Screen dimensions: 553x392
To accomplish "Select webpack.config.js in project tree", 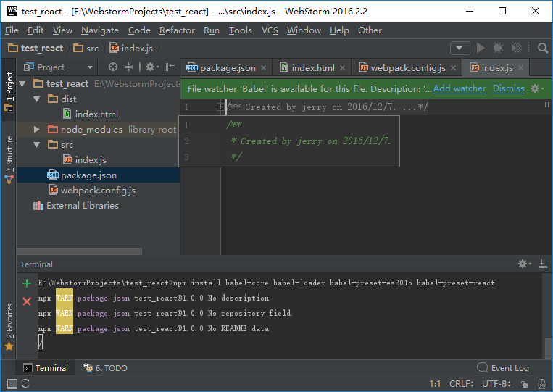I will 97,190.
